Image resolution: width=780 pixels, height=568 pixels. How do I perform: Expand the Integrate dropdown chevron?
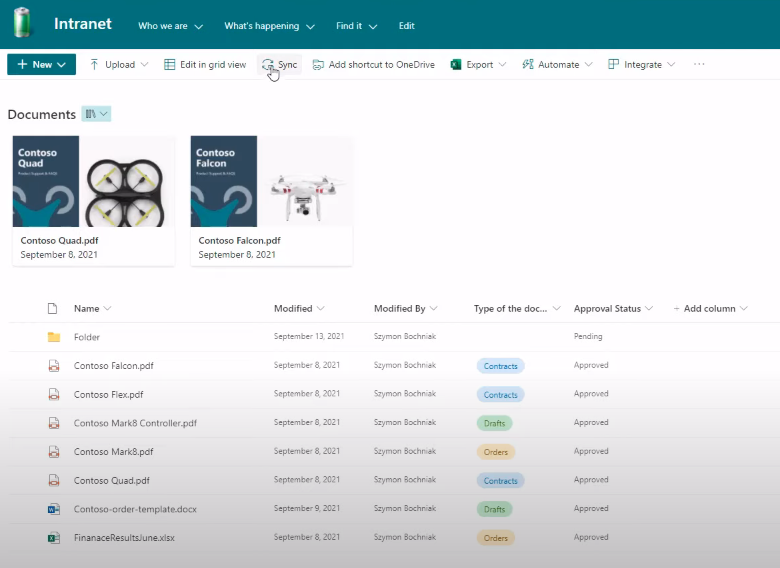pos(671,65)
